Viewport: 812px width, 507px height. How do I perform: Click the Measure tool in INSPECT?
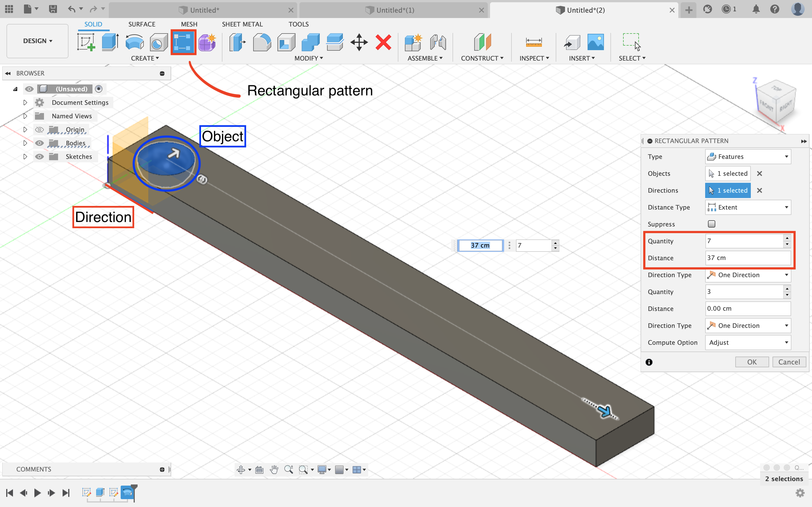(x=533, y=41)
